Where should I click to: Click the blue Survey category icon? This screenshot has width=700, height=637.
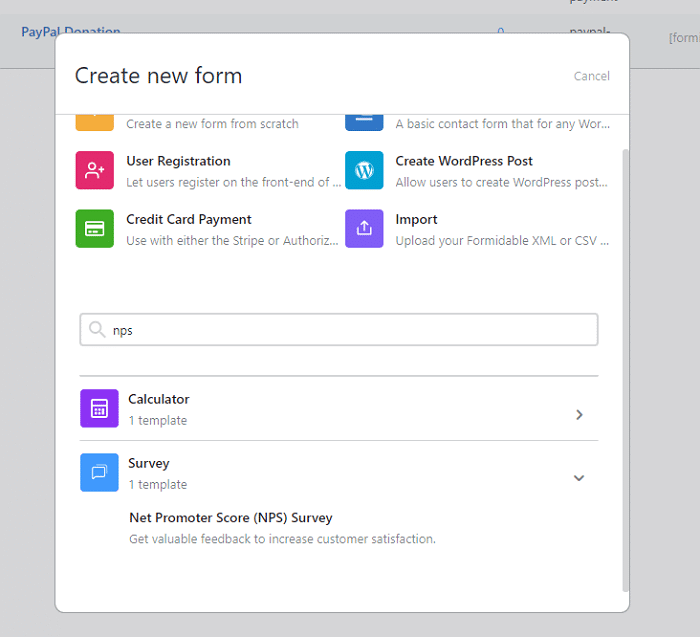[x=99, y=472]
